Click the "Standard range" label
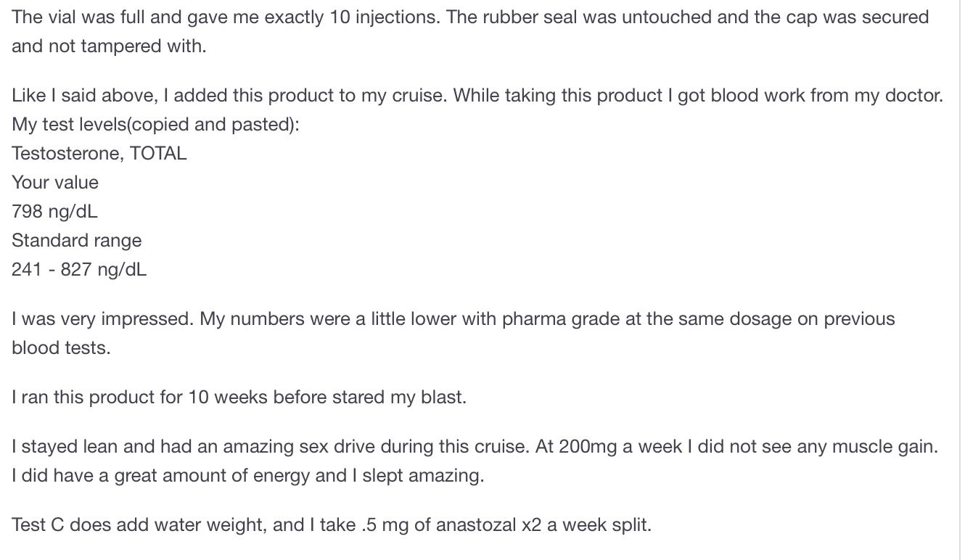The image size is (965, 560). [x=76, y=240]
